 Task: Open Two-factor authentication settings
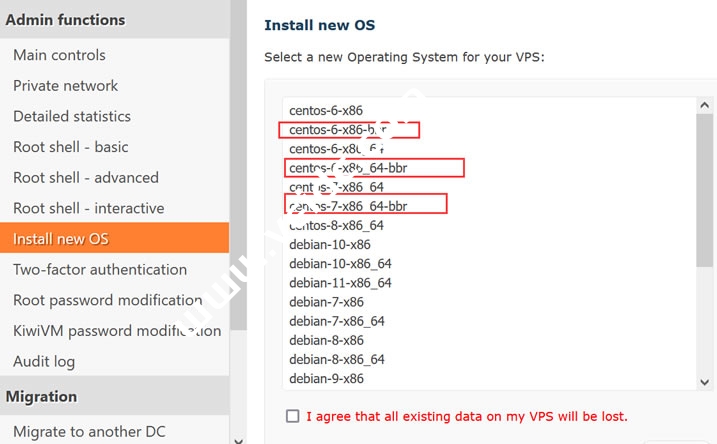click(100, 269)
